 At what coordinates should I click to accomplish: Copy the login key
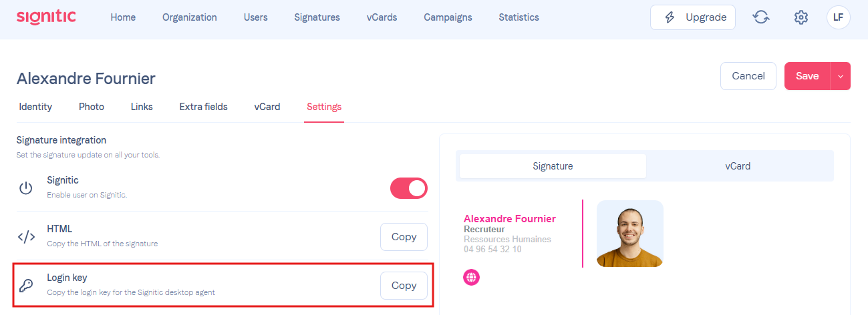pos(404,286)
